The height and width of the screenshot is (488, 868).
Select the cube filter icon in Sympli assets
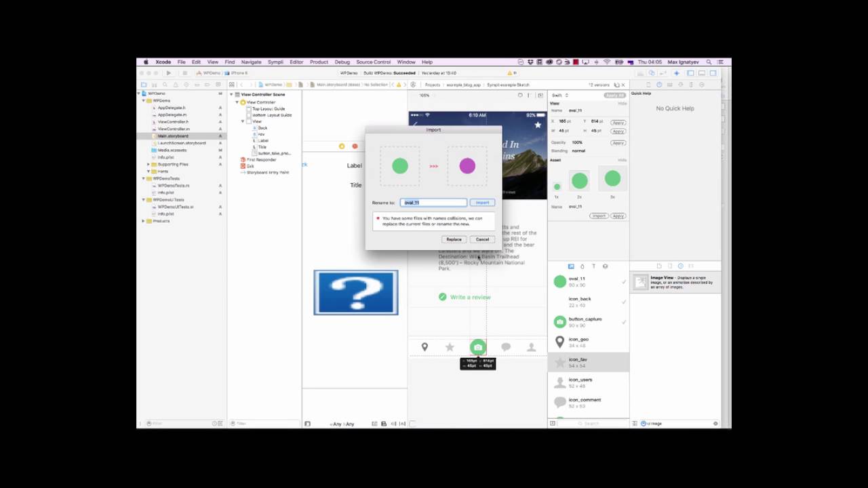point(606,266)
